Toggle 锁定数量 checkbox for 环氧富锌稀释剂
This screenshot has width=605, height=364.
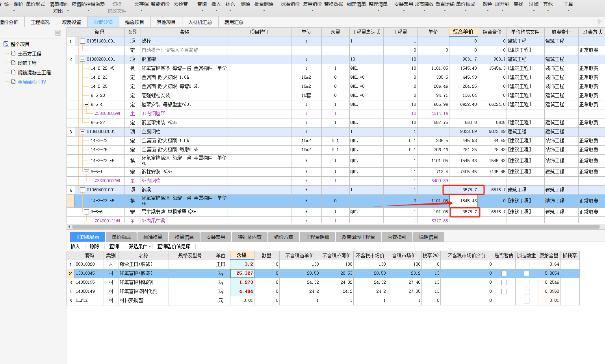tap(527, 283)
